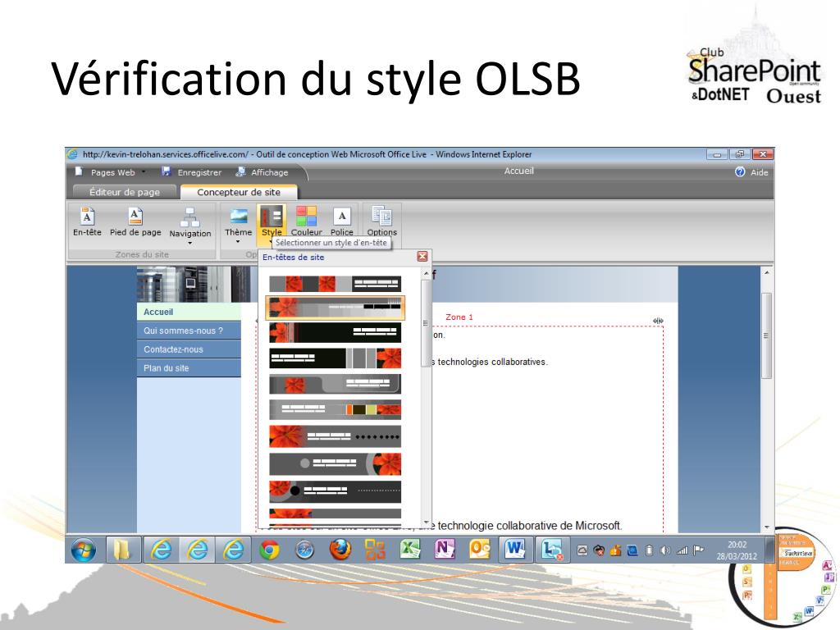The width and height of the screenshot is (840, 630).
Task: Switch to the Éditeur de page tab
Action: click(125, 192)
